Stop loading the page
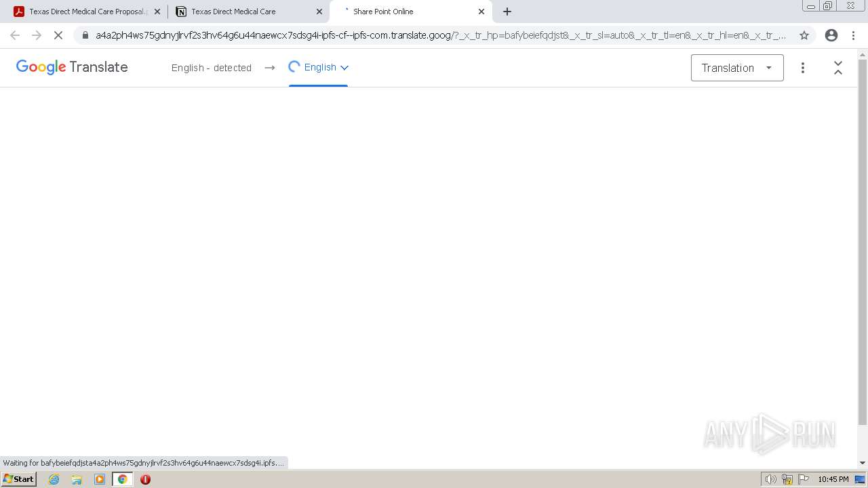 coord(58,35)
